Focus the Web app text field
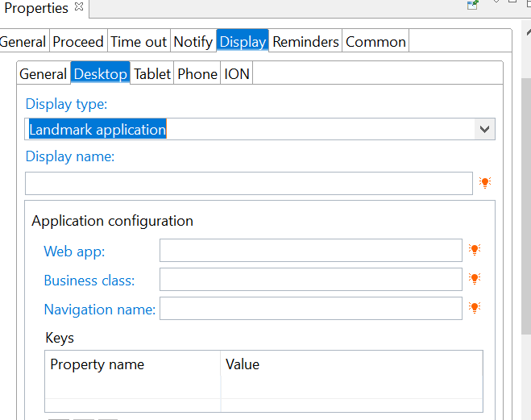Viewport: 531px width, 420px height. (311, 250)
